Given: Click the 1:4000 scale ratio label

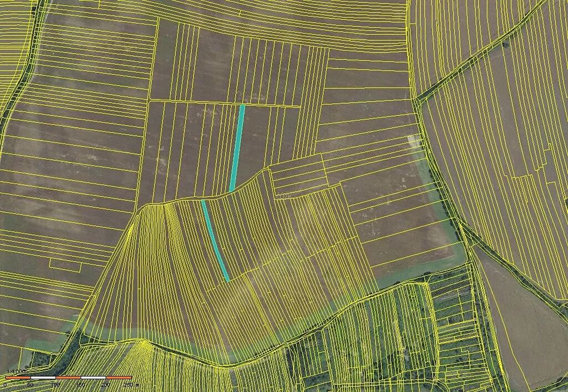Looking at the screenshot, I should (x=15, y=371).
